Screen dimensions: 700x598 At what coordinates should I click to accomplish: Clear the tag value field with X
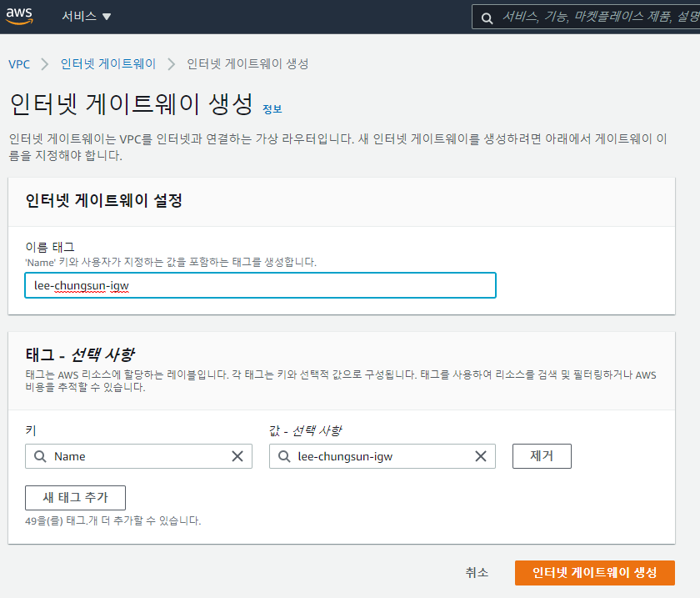pyautogui.click(x=481, y=456)
